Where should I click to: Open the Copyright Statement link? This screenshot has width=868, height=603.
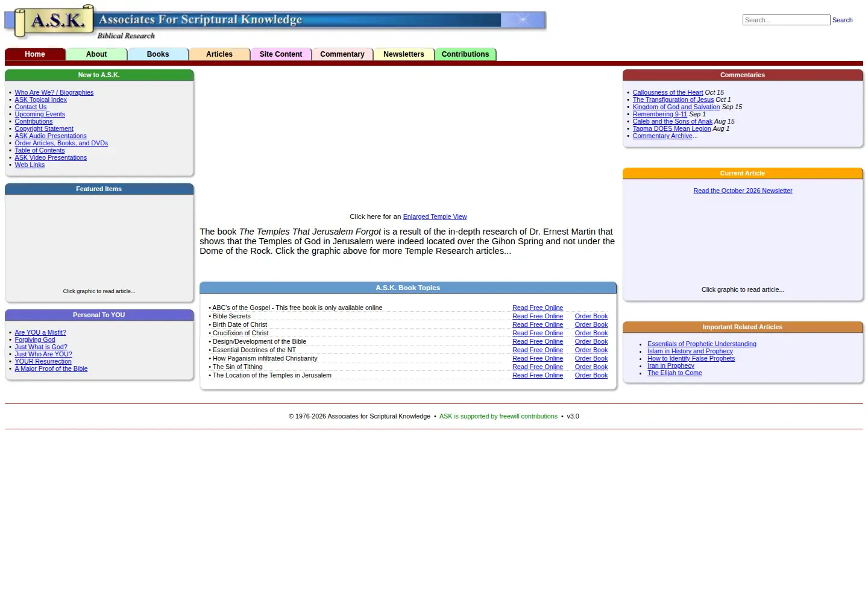point(44,129)
